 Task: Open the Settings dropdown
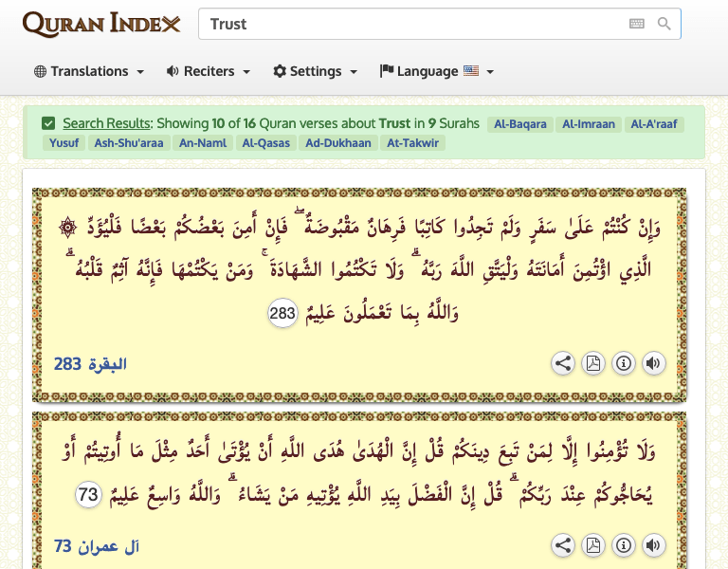click(x=315, y=71)
